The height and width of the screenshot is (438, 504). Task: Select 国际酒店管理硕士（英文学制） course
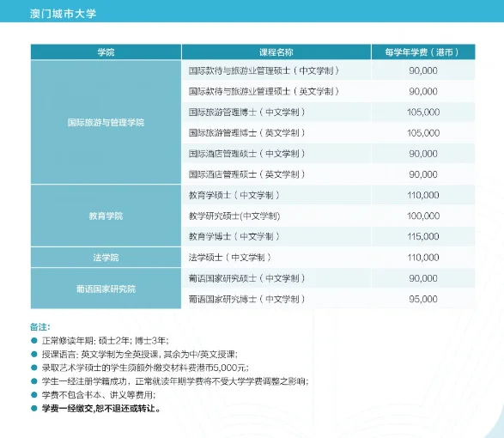click(247, 174)
